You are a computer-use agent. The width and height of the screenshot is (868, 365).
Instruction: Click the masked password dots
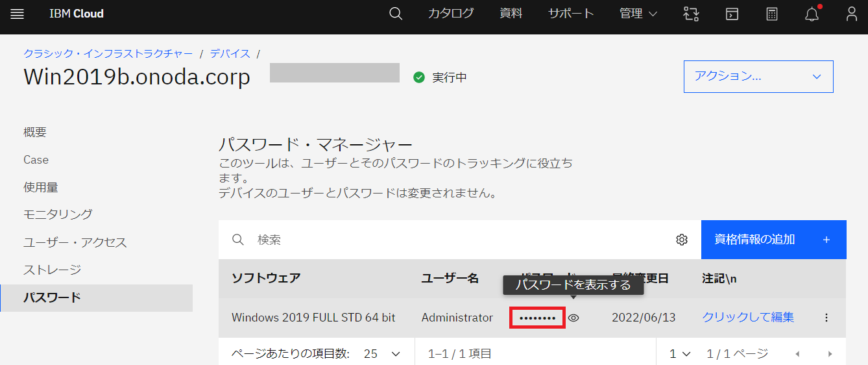click(x=538, y=318)
